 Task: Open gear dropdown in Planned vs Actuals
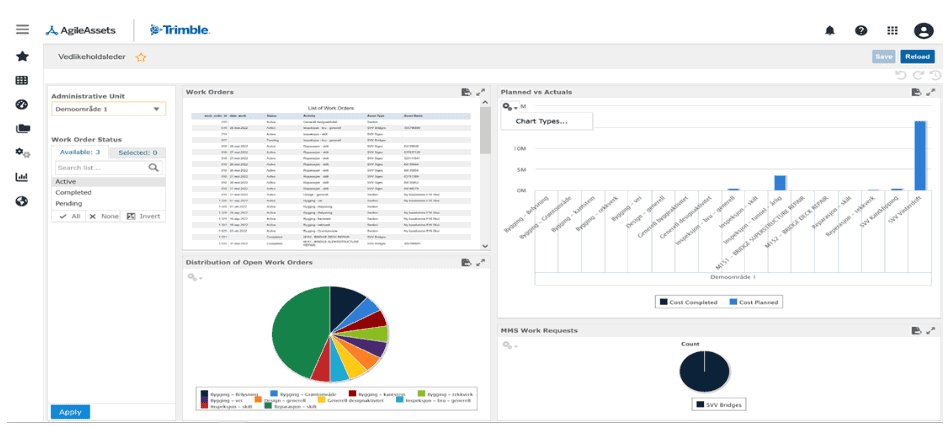510,106
